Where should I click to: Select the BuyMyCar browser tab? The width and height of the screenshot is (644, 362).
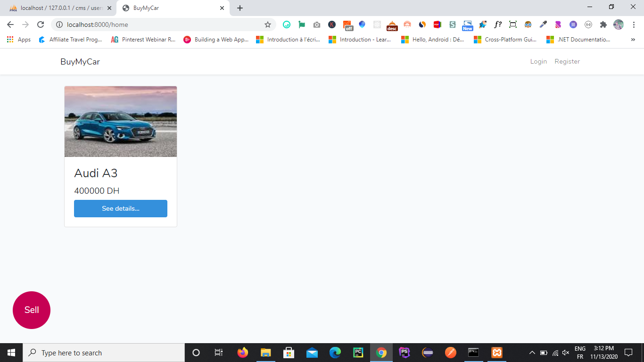(173, 8)
